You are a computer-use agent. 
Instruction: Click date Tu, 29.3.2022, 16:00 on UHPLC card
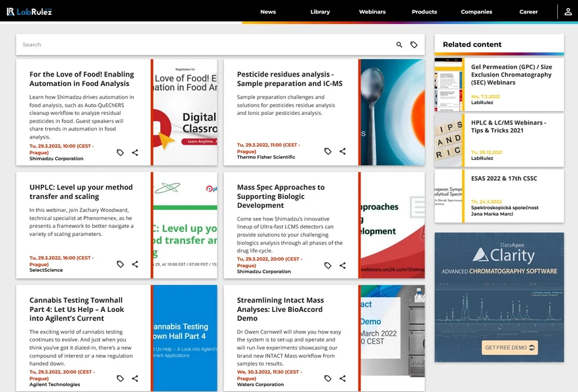point(61,261)
